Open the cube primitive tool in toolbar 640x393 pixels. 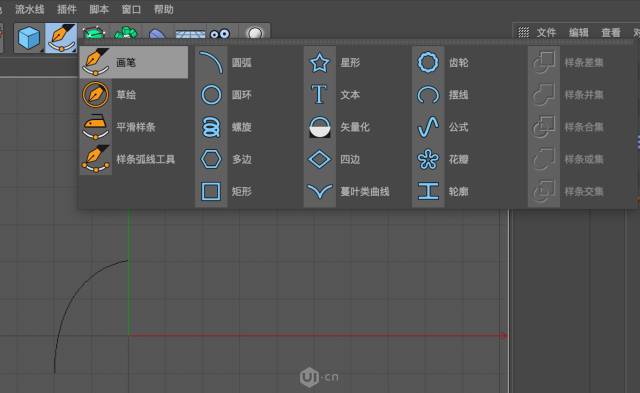tap(29, 38)
